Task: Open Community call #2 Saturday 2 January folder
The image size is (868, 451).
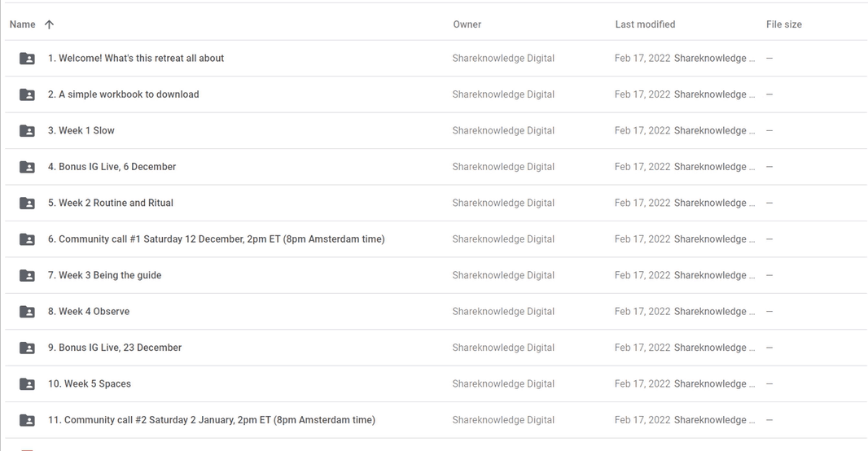Action: point(211,420)
